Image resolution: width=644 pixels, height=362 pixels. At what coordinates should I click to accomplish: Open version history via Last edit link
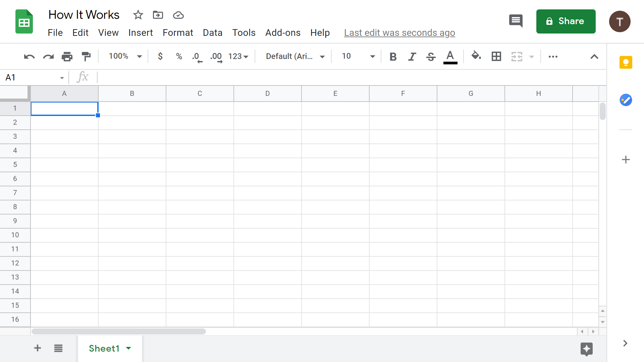coord(399,33)
